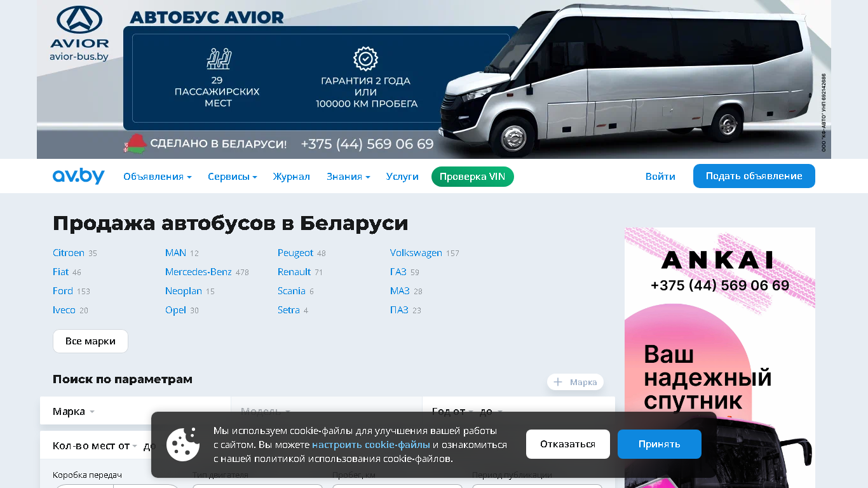Screen dimensions: 868x488
Task: Click the plus icon next to Марка
Action: click(558, 382)
